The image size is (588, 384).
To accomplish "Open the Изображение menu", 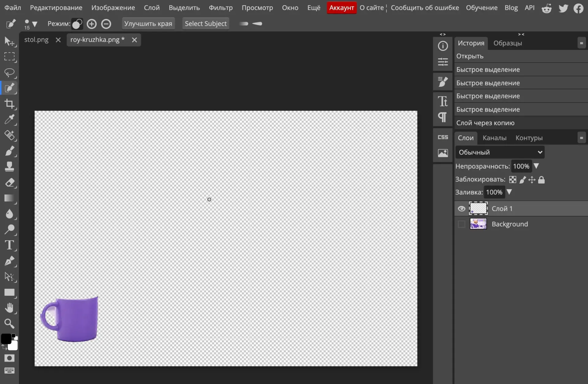I will [113, 8].
